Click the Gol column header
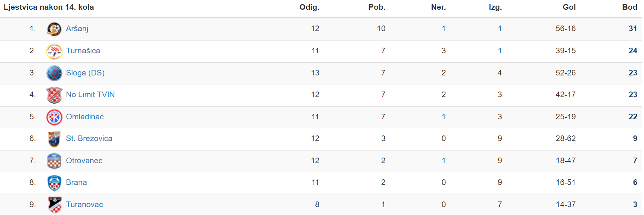Image resolution: width=644 pixels, height=215 pixels. (569, 7)
